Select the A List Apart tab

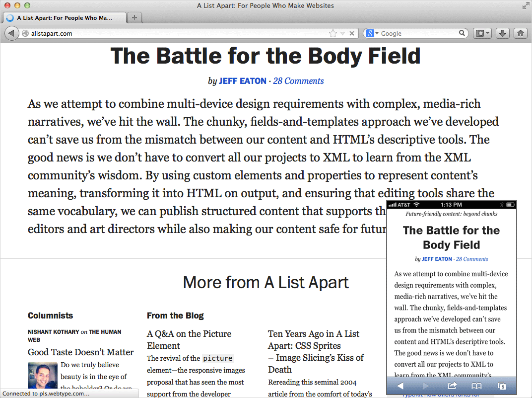65,18
